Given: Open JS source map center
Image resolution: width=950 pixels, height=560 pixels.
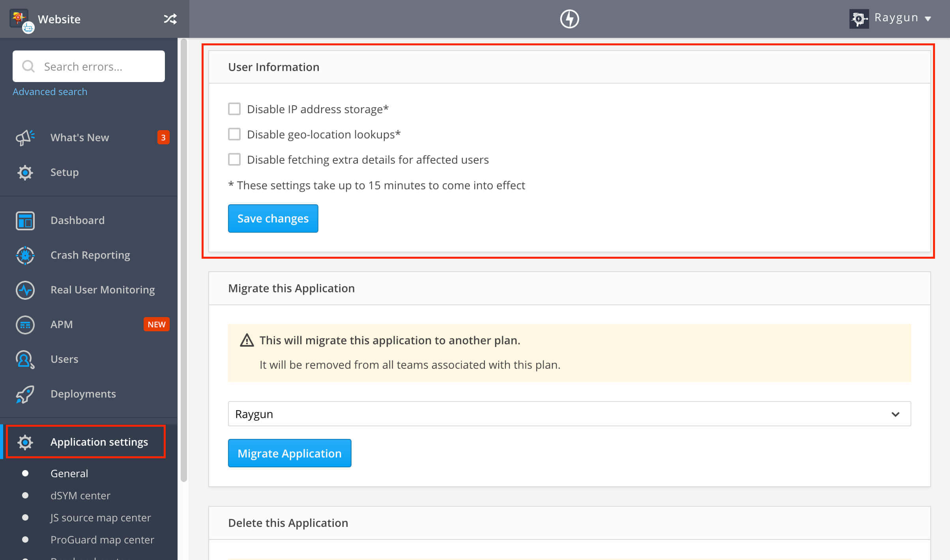Looking at the screenshot, I should pos(101,517).
